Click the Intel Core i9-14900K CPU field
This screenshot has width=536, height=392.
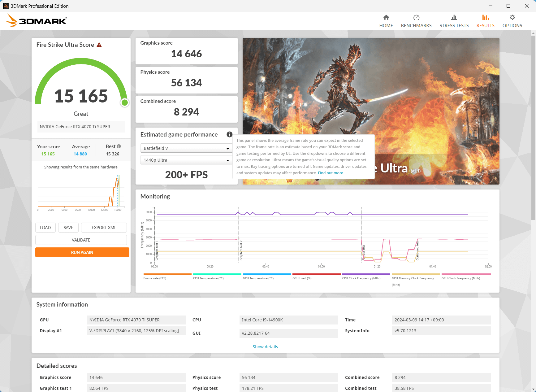(x=289, y=320)
